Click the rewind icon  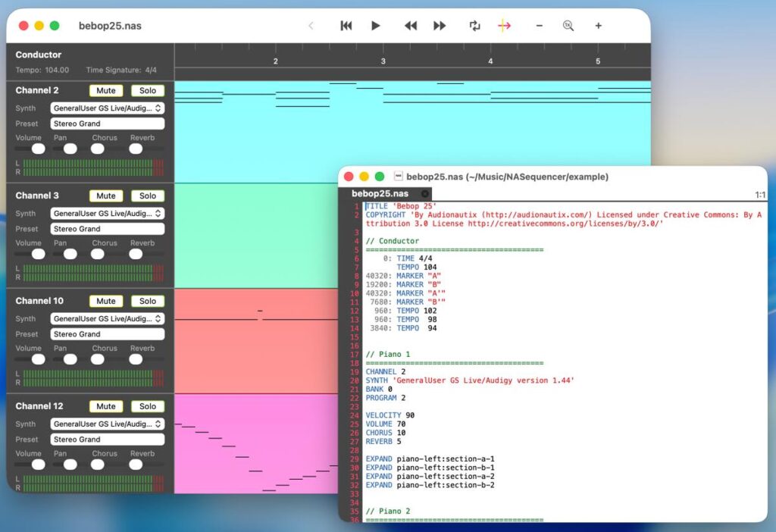point(410,26)
